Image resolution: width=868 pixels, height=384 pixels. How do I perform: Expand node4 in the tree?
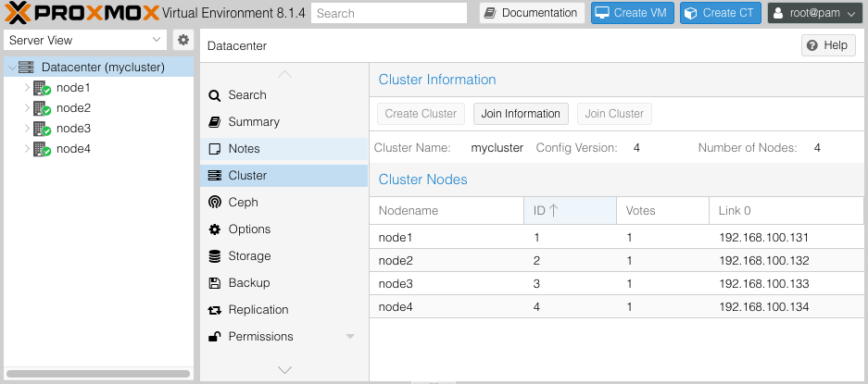(x=27, y=149)
